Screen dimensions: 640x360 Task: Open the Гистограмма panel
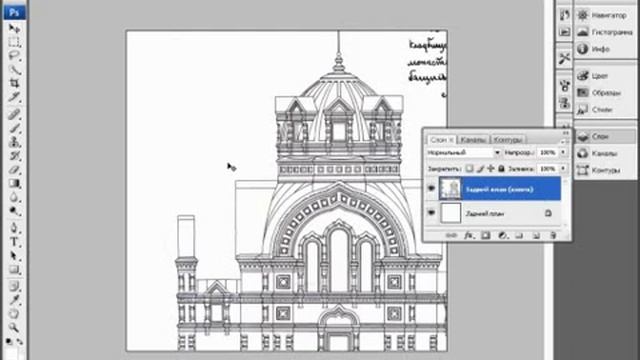coord(606,32)
